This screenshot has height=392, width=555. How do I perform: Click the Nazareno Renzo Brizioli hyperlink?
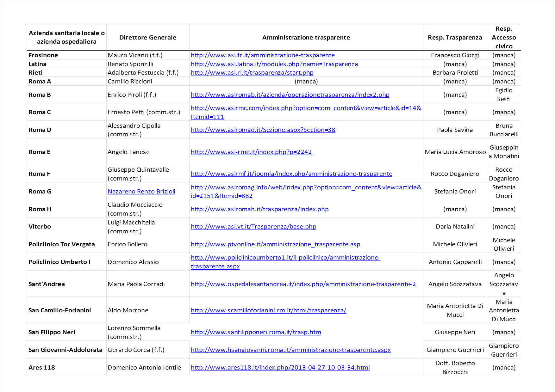click(141, 191)
